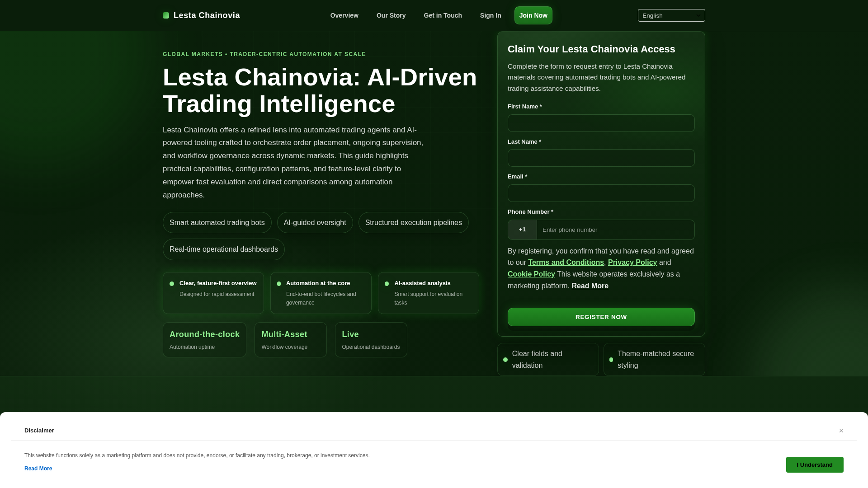
Task: Open the Privacy Policy link
Action: point(632,263)
